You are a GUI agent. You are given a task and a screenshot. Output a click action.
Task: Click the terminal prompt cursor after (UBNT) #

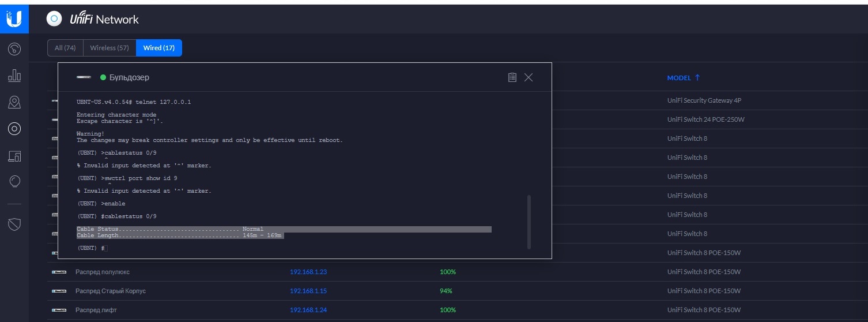click(106, 248)
